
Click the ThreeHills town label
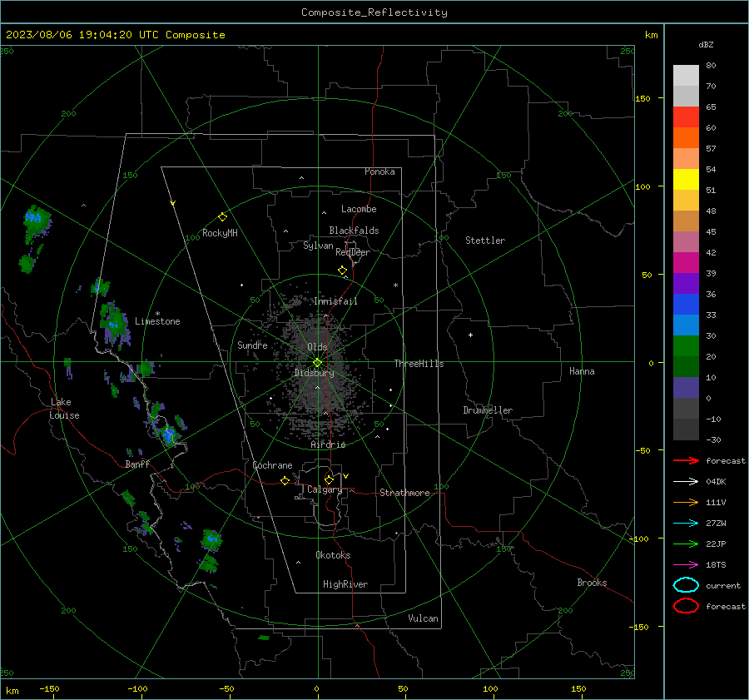(x=419, y=364)
